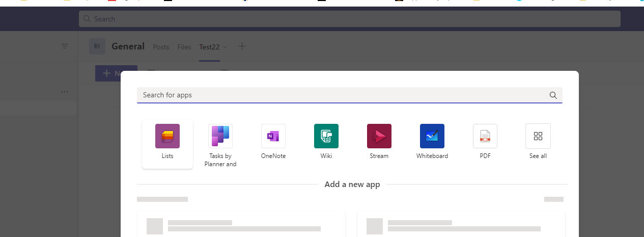
Task: Expand the Test22 tab dropdown chevron
Action: [x=226, y=47]
